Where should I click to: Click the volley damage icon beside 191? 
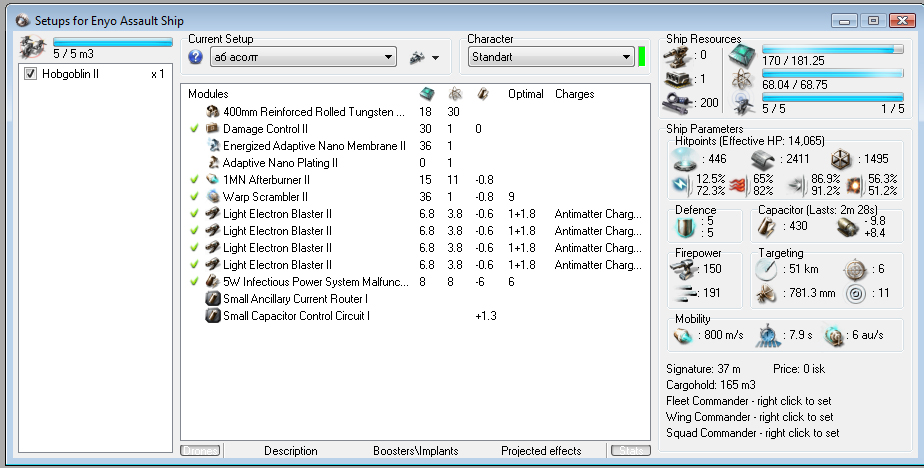(684, 294)
